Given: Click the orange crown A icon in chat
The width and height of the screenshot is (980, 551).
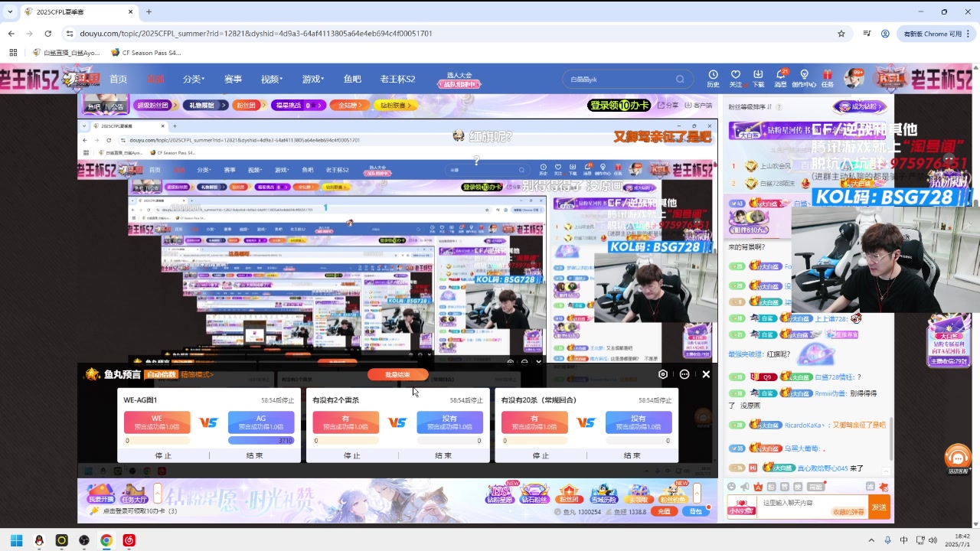Looking at the screenshot, I should click(758, 487).
